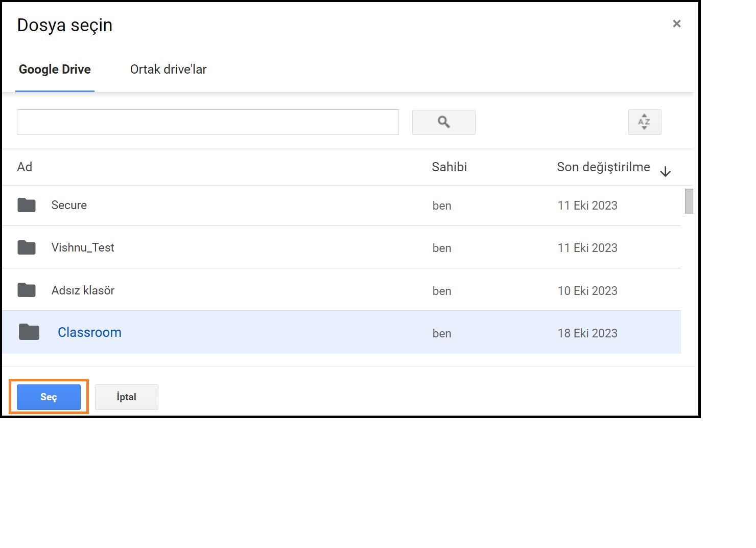Click owner 'ben' in the Vishnu_Test row
The image size is (756, 548).
point(442,248)
